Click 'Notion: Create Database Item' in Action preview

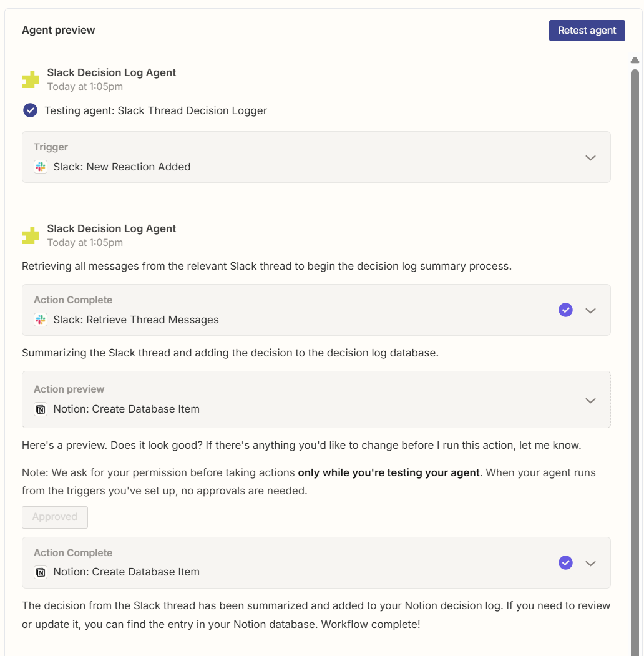[126, 409]
